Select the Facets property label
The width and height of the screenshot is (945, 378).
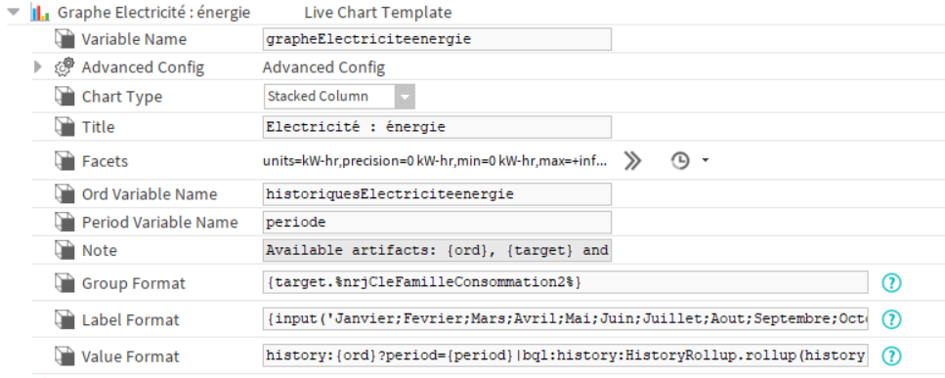(105, 161)
